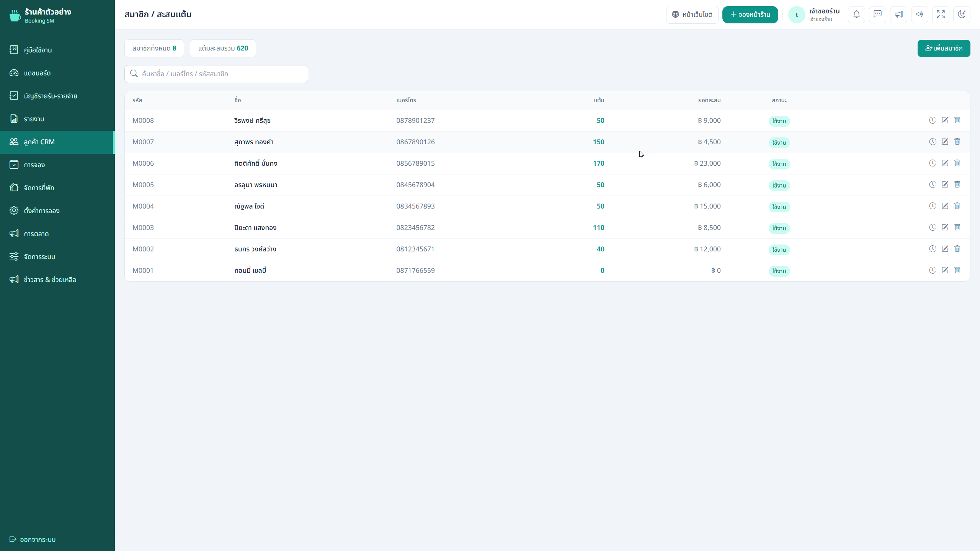Edit member M0005 record
The width and height of the screenshot is (980, 551).
coord(945,184)
